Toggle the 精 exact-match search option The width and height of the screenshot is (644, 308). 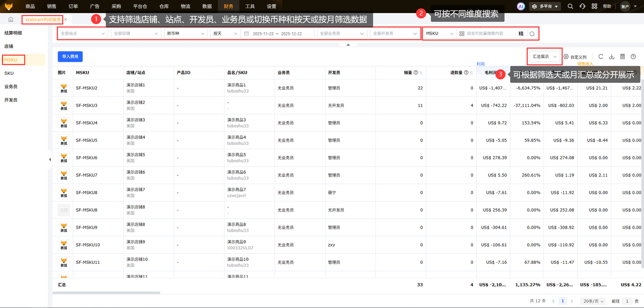coord(521,34)
